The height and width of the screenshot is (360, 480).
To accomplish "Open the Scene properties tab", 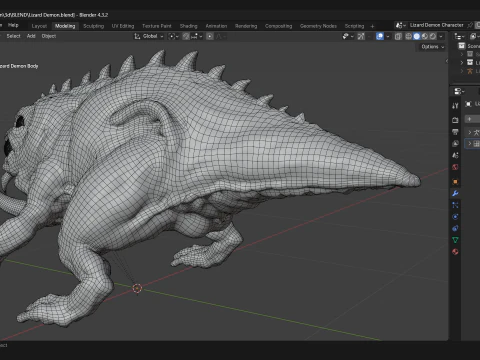I will click(x=455, y=155).
